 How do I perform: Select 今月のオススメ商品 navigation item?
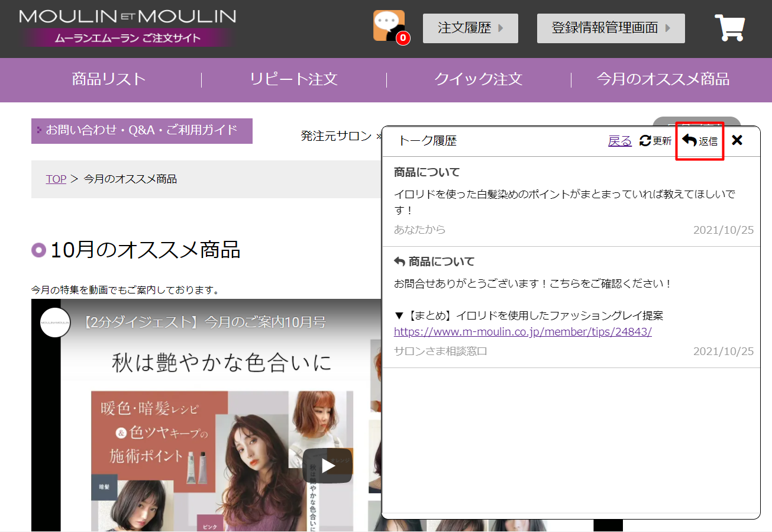click(663, 79)
